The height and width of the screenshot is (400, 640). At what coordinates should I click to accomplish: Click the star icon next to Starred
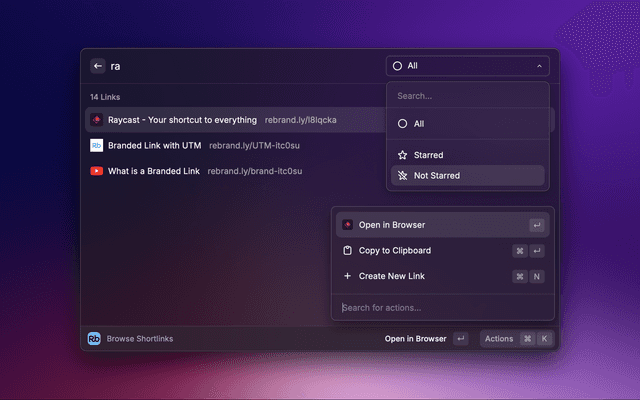click(402, 155)
